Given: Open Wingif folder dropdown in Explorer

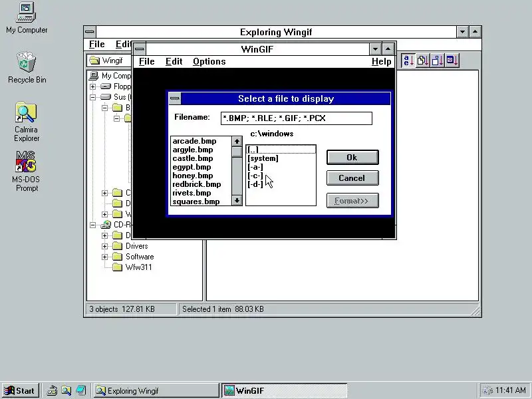Looking at the screenshot, I should pos(109,61).
